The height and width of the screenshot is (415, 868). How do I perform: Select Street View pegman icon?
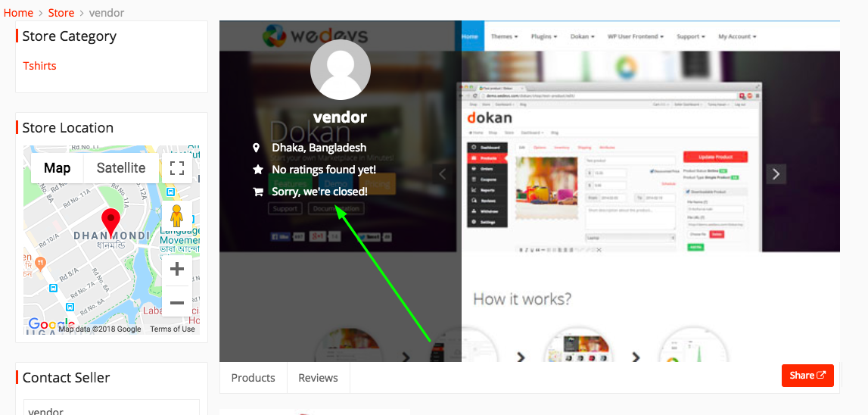pos(176,215)
